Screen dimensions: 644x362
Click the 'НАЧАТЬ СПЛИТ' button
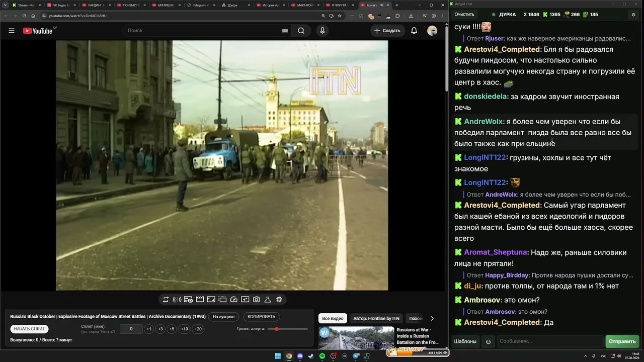coord(30,329)
